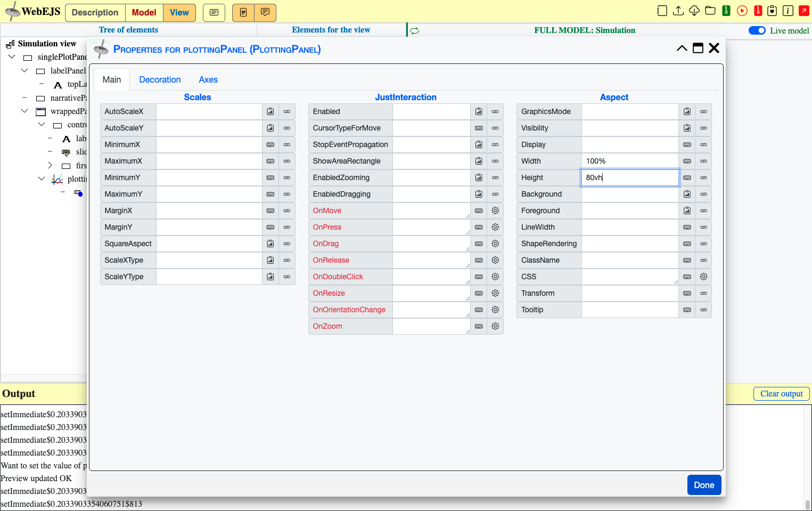Switch to the Axes tab
The height and width of the screenshot is (511, 812).
208,79
